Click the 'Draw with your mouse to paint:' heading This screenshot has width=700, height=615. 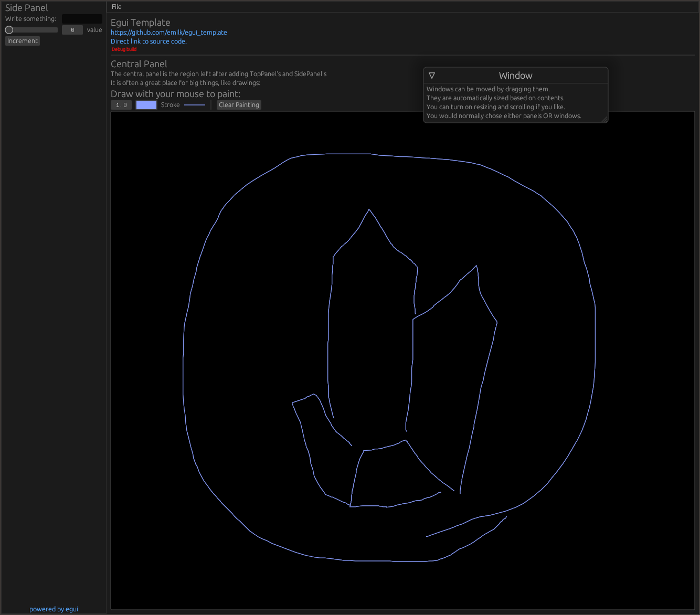click(176, 94)
